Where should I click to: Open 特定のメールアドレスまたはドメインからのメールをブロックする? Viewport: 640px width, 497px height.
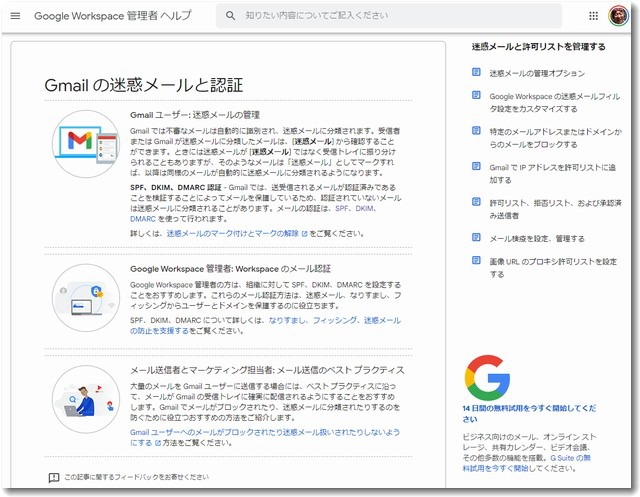tap(556, 138)
